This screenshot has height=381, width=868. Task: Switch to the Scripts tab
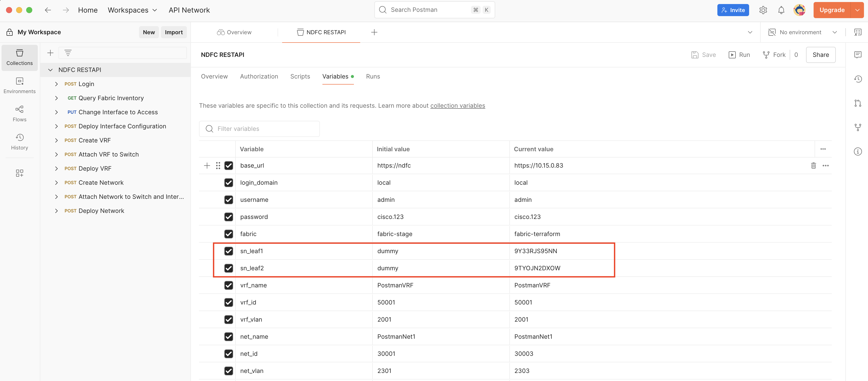[300, 77]
